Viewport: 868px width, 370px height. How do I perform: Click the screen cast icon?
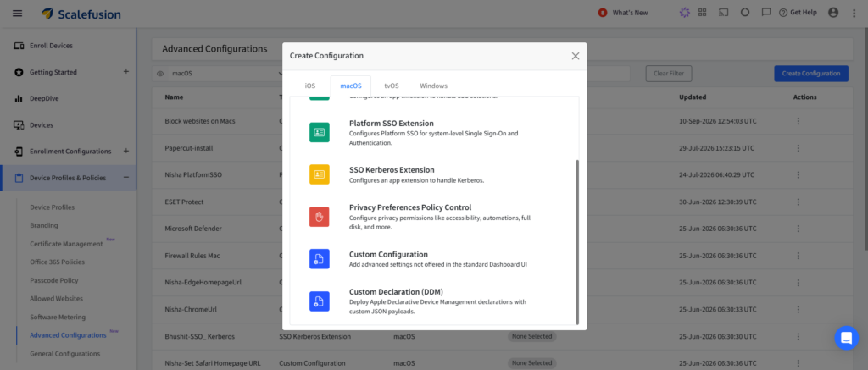723,13
